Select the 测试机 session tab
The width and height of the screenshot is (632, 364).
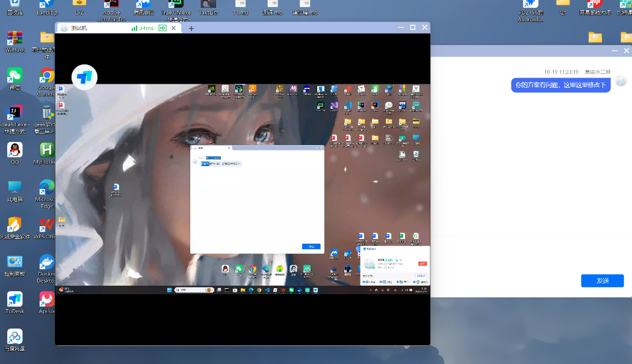(79, 28)
